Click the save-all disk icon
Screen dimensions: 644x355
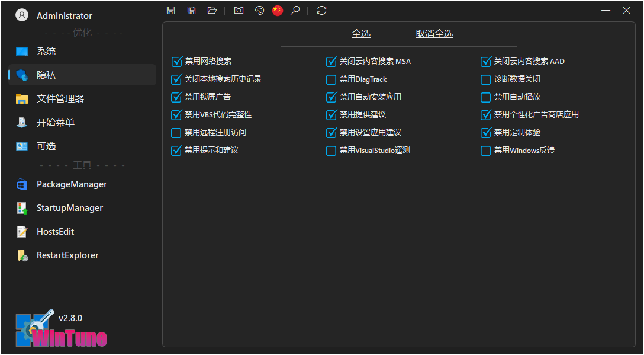coord(191,10)
